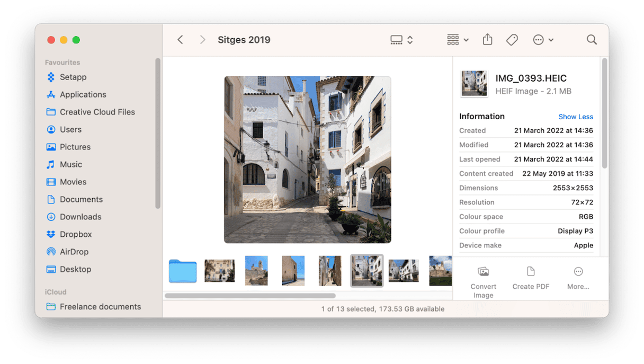
Task: Click Show Less in Information section
Action: click(x=575, y=117)
